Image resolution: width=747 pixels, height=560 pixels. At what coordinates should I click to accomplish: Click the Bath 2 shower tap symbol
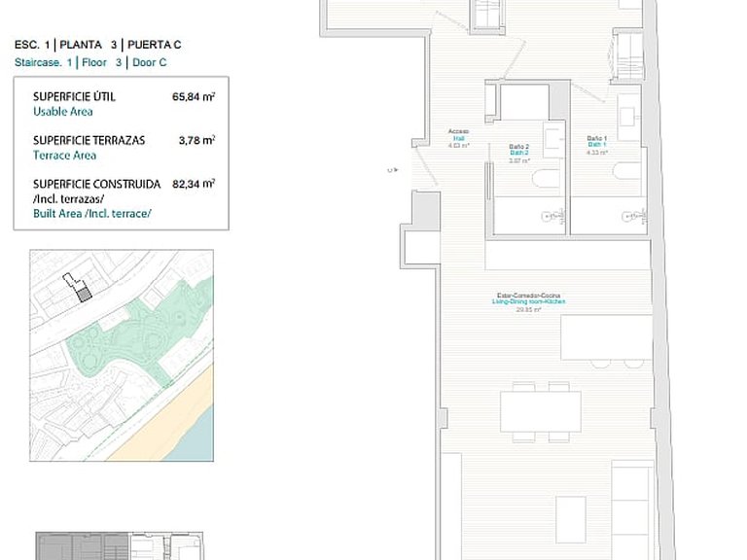(x=553, y=217)
